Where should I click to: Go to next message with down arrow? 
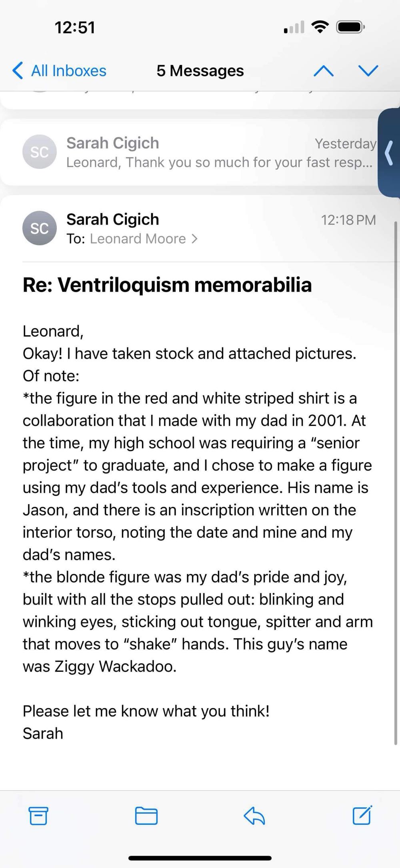coord(368,71)
